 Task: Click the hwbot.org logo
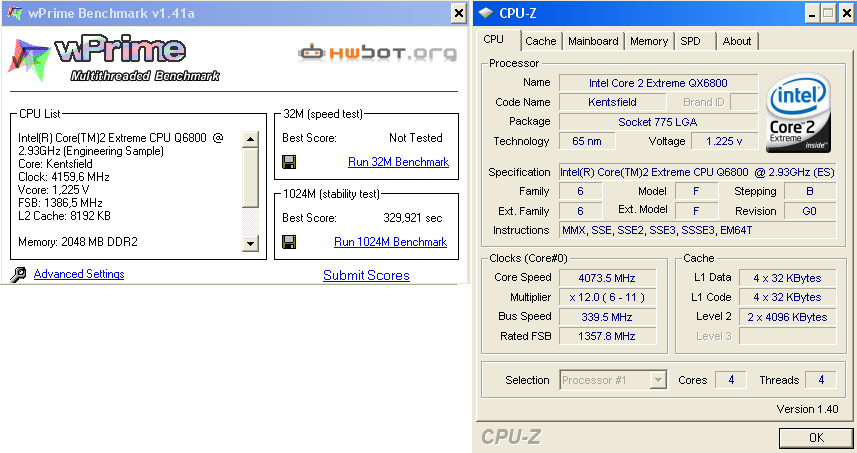pyautogui.click(x=378, y=52)
